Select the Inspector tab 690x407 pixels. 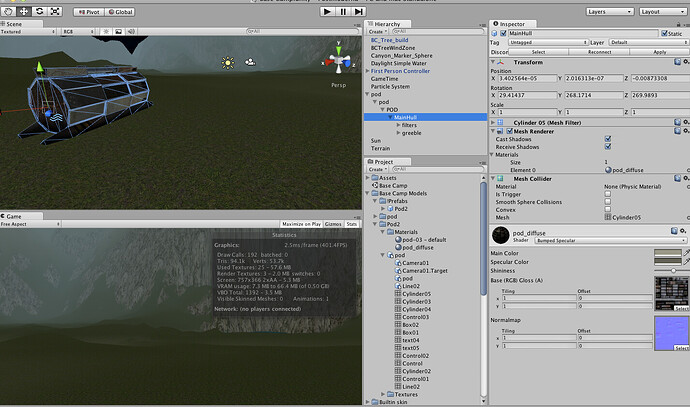pyautogui.click(x=513, y=24)
